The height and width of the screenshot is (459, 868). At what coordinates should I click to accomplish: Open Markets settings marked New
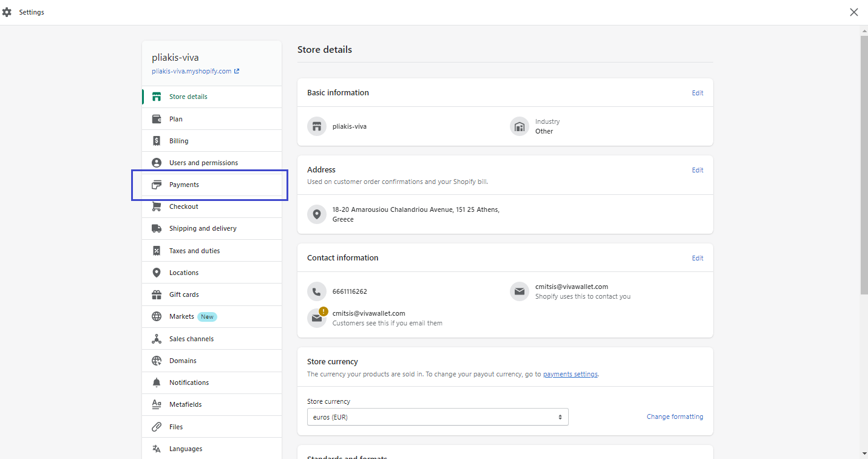click(x=212, y=316)
